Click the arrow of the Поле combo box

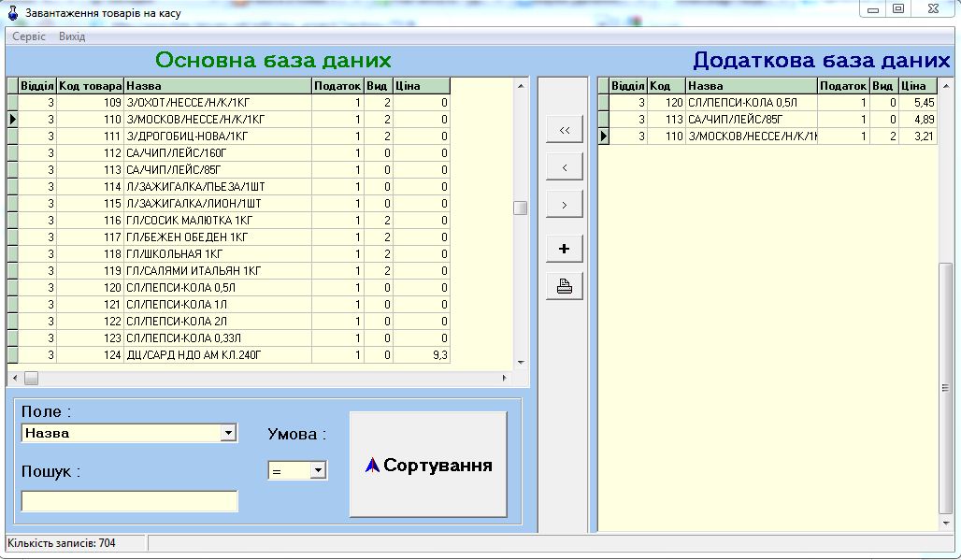click(230, 433)
